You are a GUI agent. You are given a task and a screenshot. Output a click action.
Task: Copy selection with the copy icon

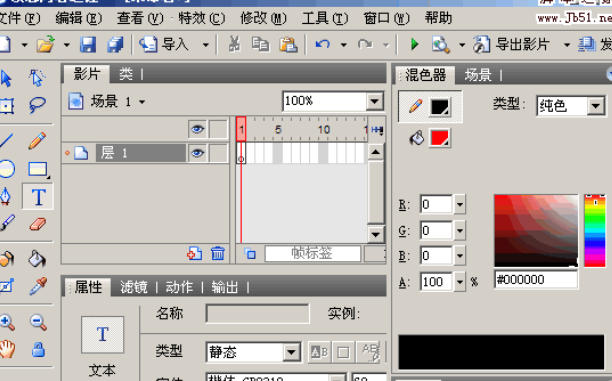pos(260,45)
